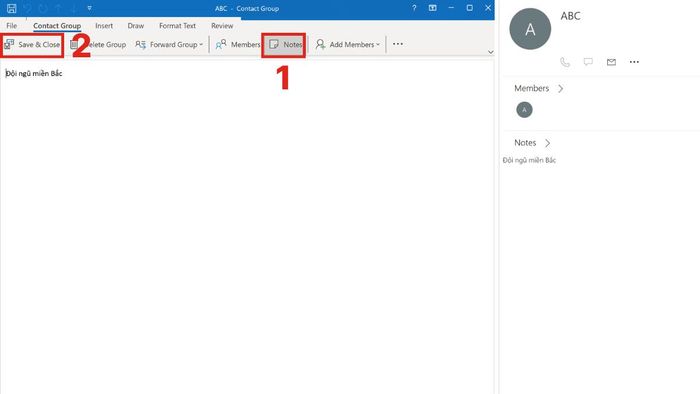Click the note text in contact card
The image size is (700, 394).
529,160
